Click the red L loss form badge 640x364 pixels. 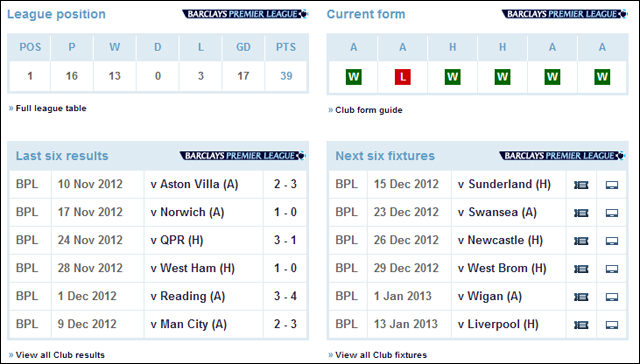[402, 77]
